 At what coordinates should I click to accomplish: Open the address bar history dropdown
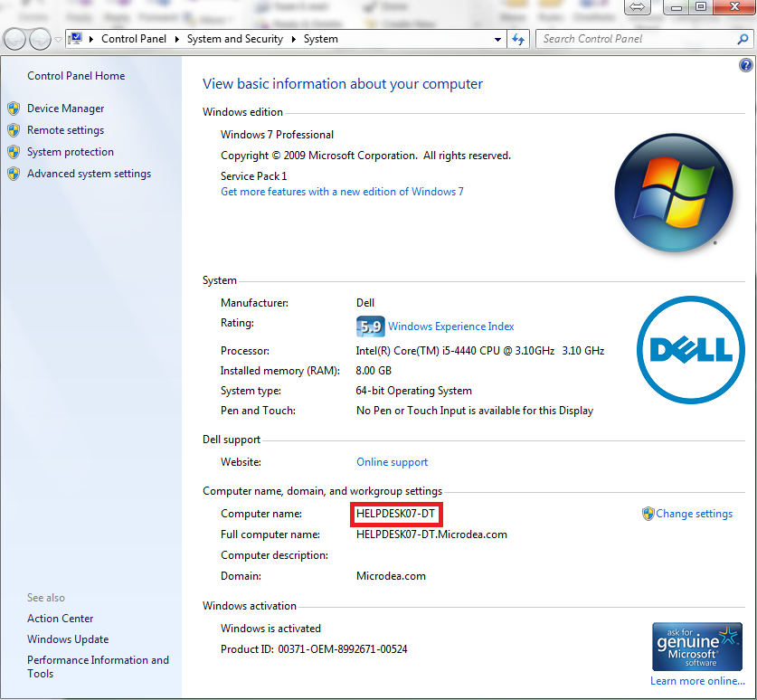pos(497,40)
